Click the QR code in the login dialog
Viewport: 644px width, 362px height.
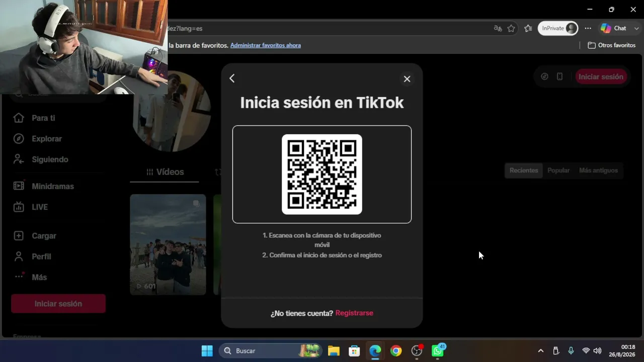coord(322,174)
